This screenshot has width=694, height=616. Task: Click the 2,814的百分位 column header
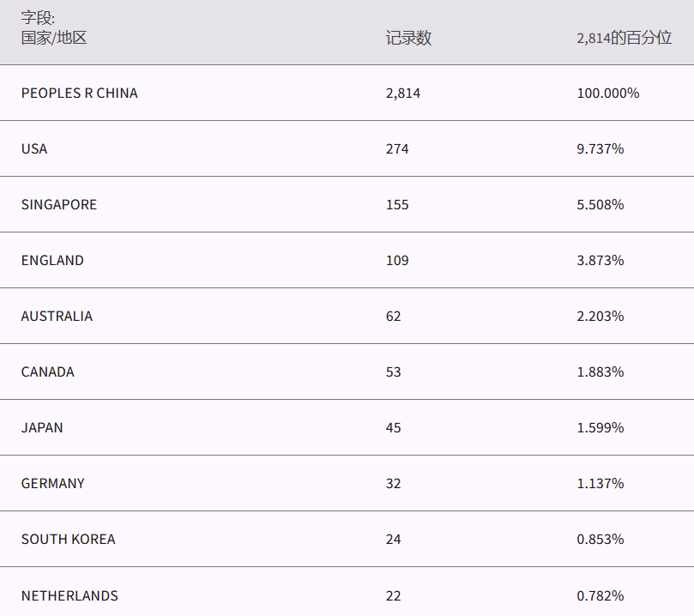point(624,38)
